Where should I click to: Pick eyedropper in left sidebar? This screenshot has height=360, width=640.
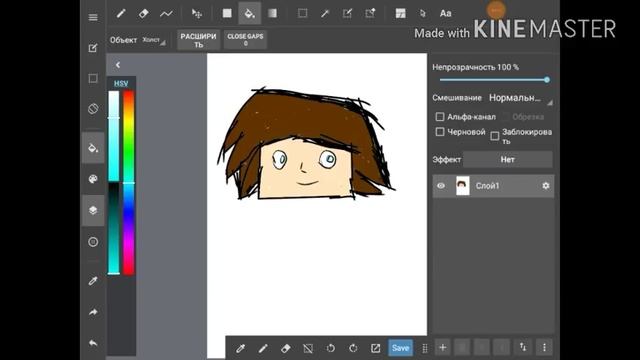coord(93,281)
